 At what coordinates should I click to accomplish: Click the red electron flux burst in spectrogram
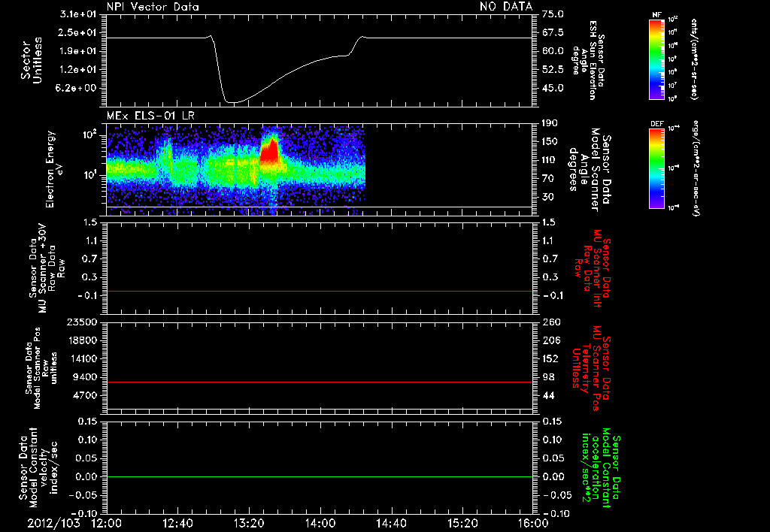point(269,151)
